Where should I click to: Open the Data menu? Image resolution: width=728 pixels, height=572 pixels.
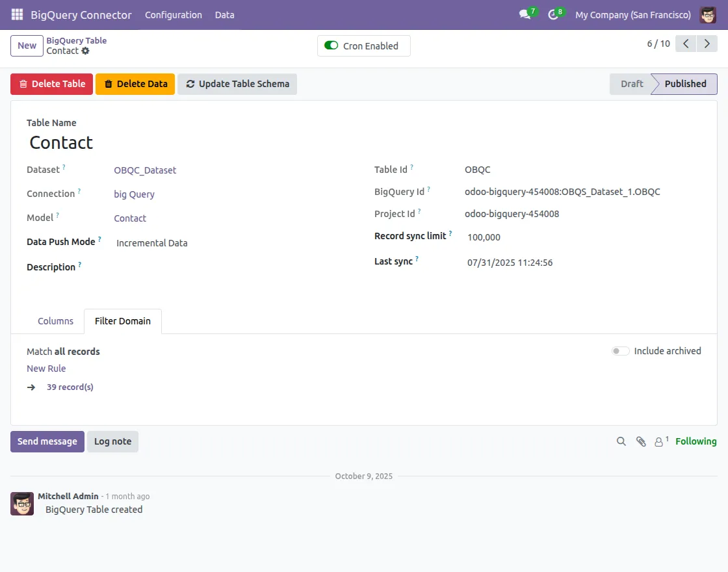tap(224, 15)
